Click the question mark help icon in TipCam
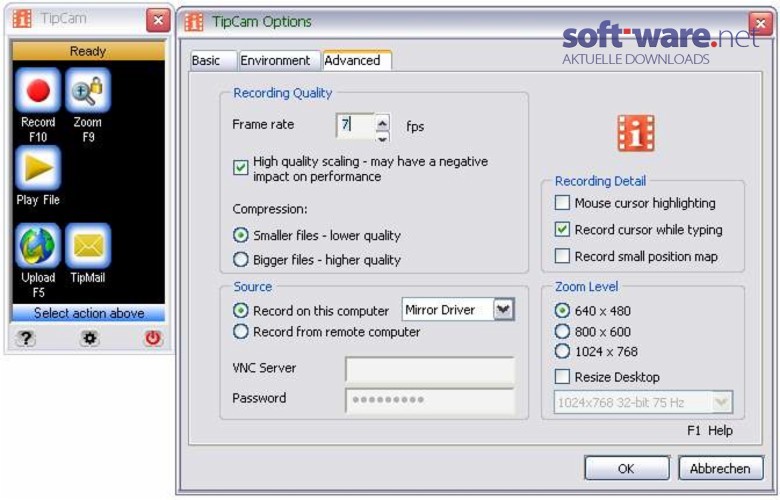The image size is (780, 500). [25, 338]
